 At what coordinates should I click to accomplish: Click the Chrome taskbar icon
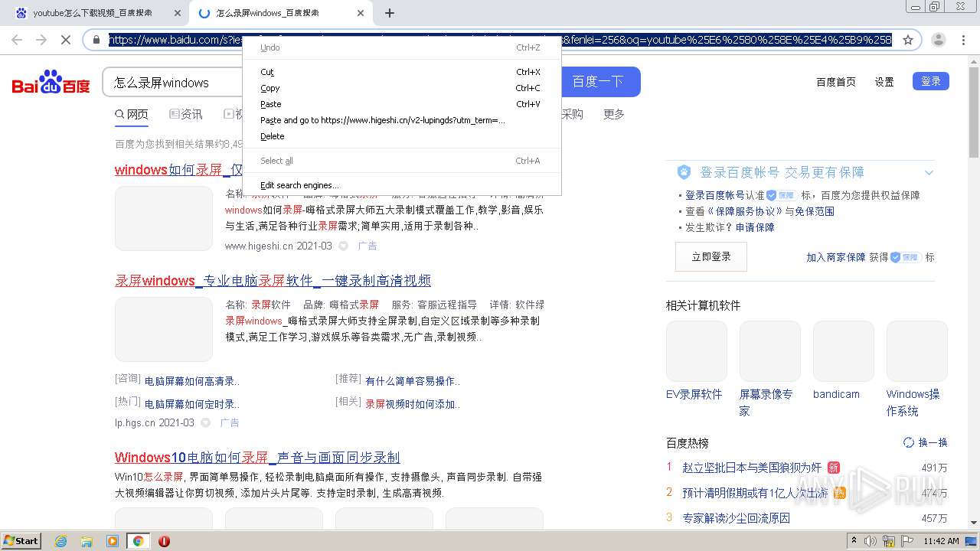[x=138, y=541]
